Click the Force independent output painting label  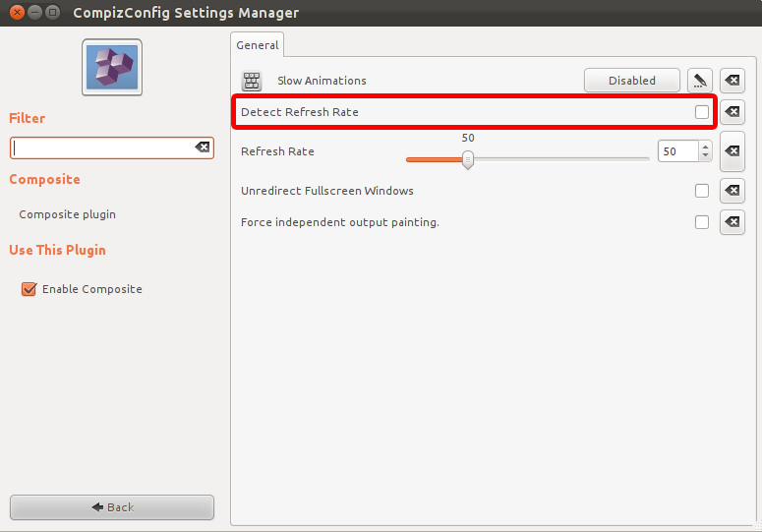pos(339,222)
